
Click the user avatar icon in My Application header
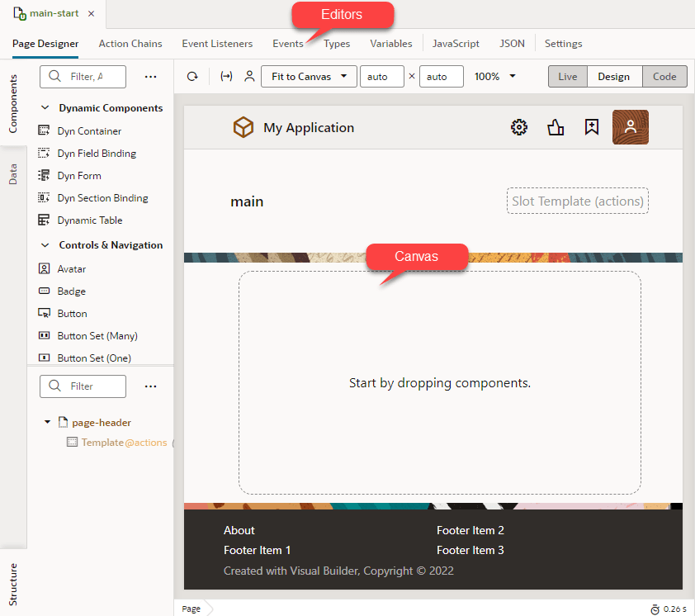[x=630, y=126]
